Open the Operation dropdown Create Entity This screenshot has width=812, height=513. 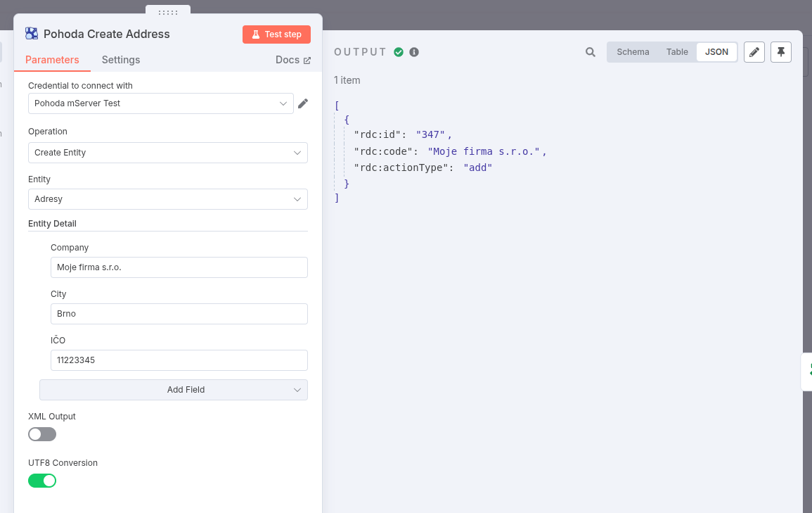pyautogui.click(x=168, y=152)
